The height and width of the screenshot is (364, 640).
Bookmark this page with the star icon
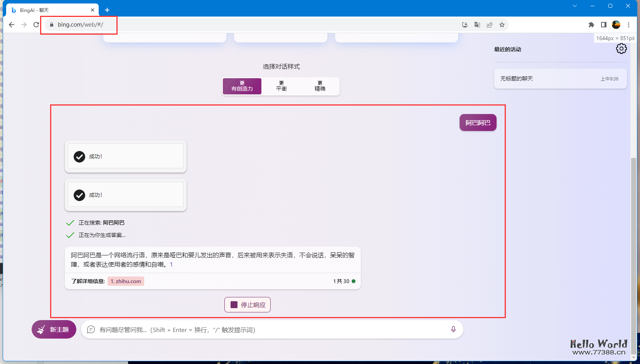[502, 24]
